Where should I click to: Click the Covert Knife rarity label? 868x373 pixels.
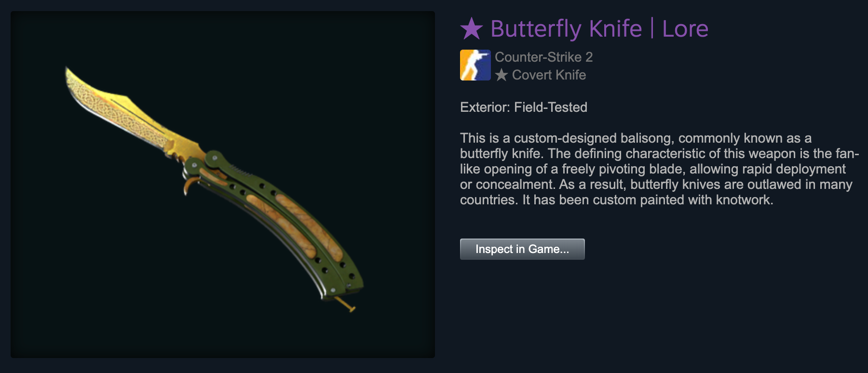(549, 75)
